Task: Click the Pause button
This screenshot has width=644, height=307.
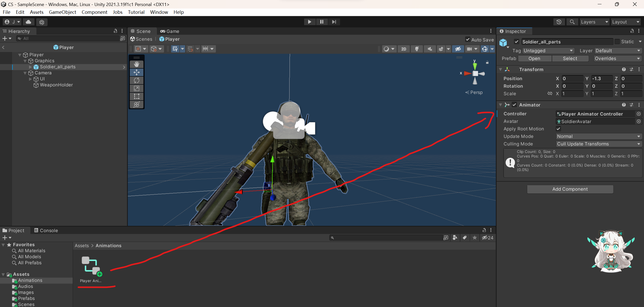Action: point(321,22)
